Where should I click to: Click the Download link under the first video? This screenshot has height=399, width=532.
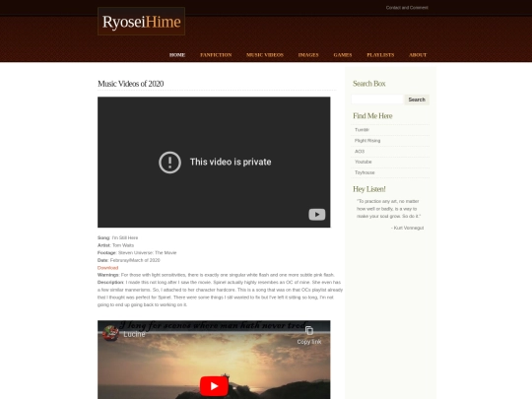(x=108, y=268)
